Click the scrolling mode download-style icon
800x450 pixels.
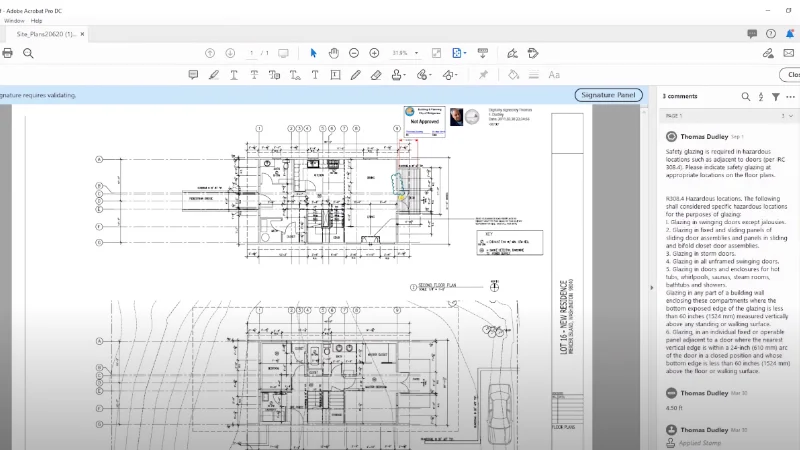coord(482,53)
